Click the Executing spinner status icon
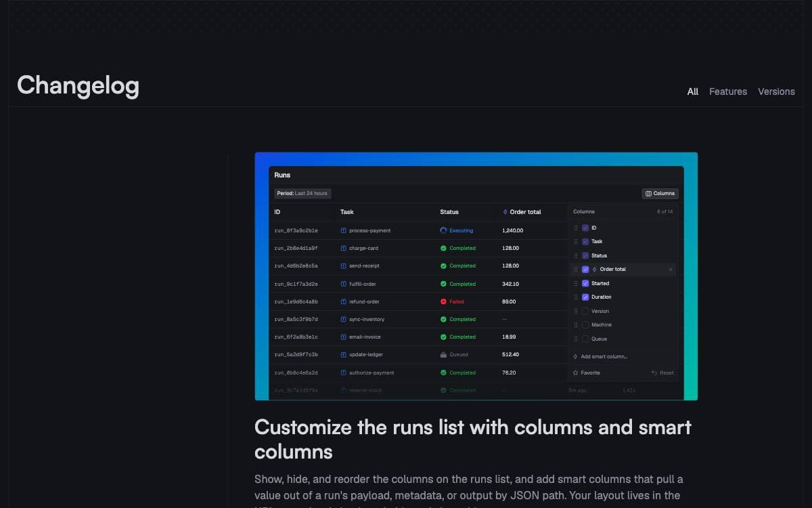 pyautogui.click(x=443, y=230)
